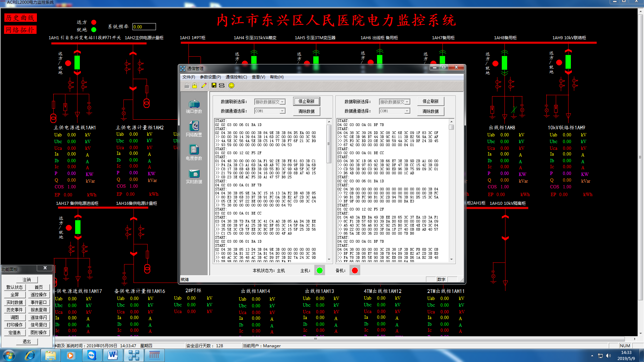Click the floppy disk save icon
This screenshot has width=644, height=362.
[x=214, y=86]
